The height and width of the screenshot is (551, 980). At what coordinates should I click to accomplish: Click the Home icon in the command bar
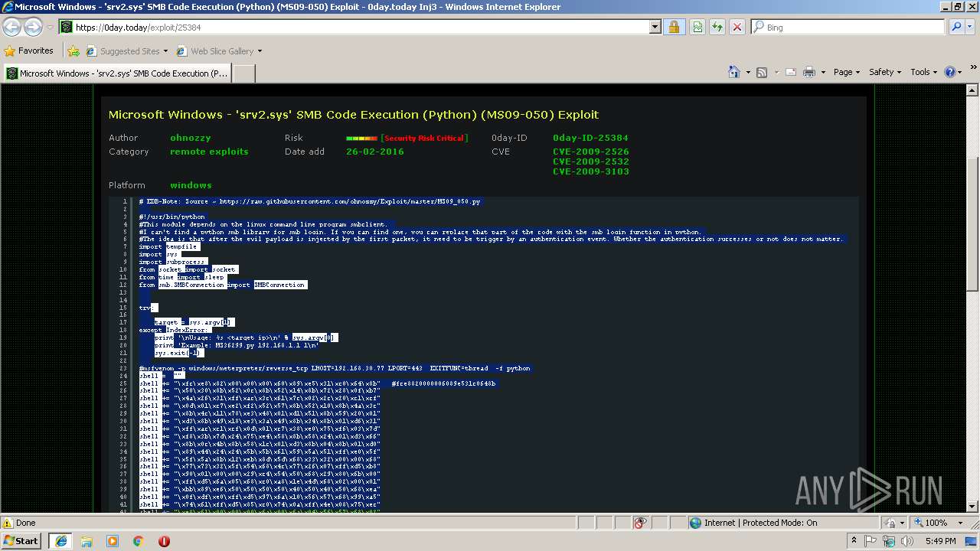point(734,72)
